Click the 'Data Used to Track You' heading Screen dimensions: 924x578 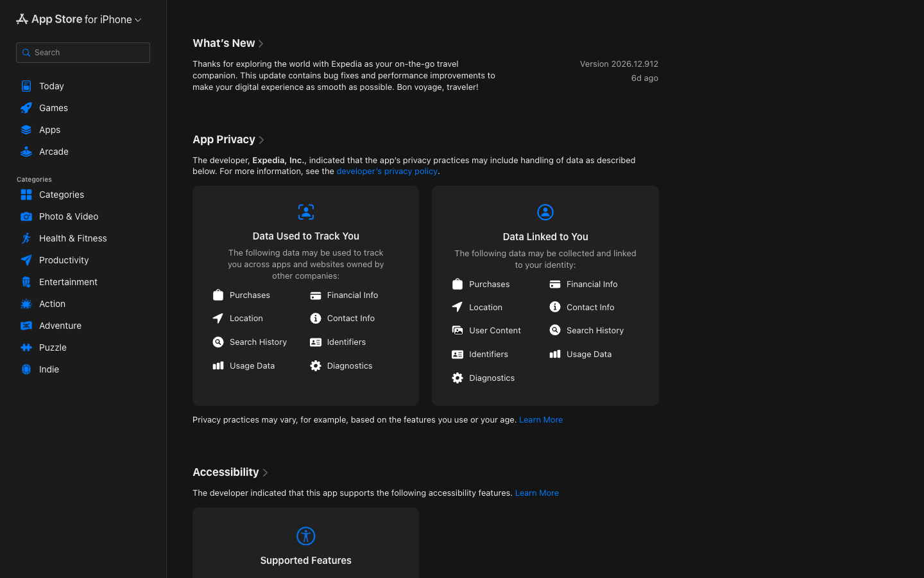(306, 236)
